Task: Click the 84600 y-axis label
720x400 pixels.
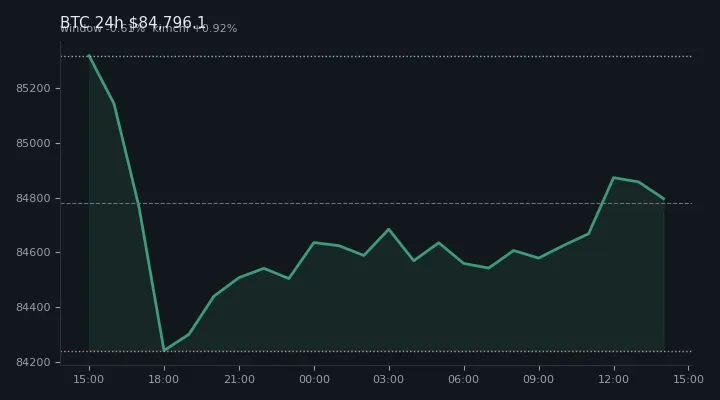Action: click(33, 253)
